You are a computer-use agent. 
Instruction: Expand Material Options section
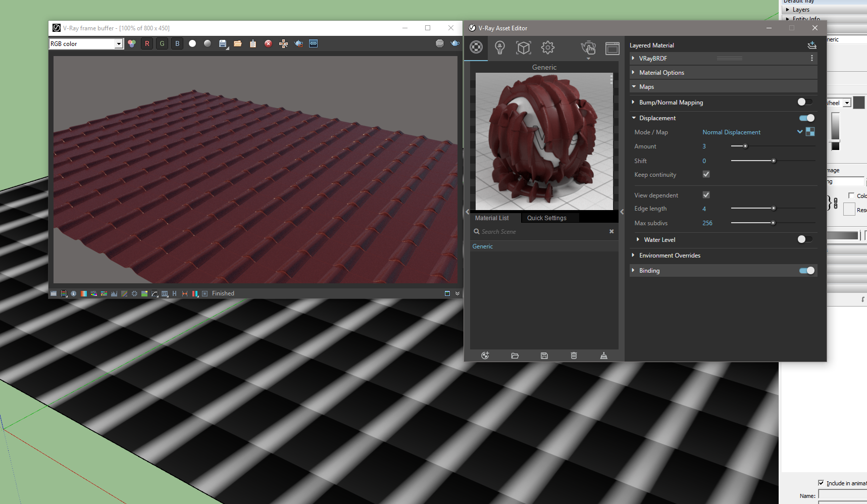coord(633,72)
